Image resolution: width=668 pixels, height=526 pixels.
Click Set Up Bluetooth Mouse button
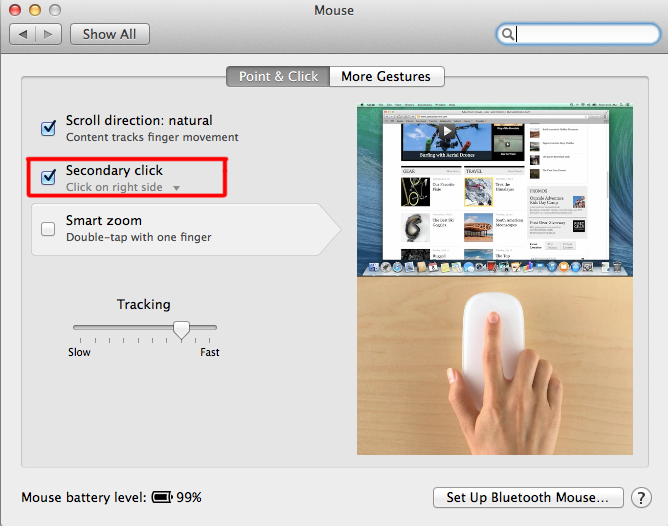(x=528, y=497)
